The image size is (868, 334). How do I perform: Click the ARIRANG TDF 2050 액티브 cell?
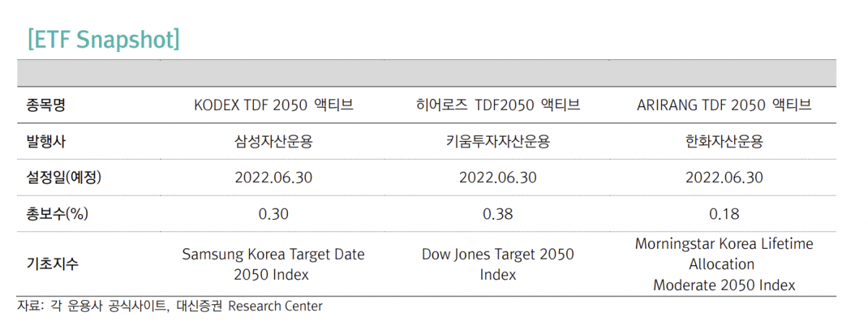coord(723,105)
